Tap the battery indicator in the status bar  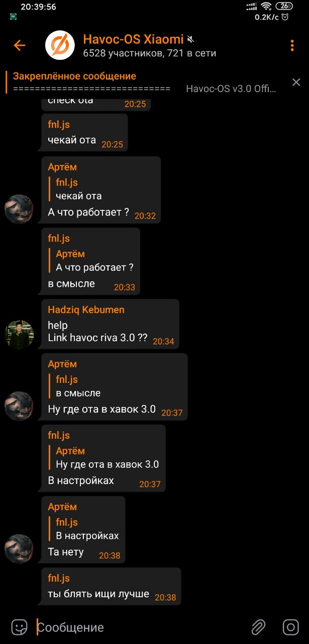pos(284,6)
